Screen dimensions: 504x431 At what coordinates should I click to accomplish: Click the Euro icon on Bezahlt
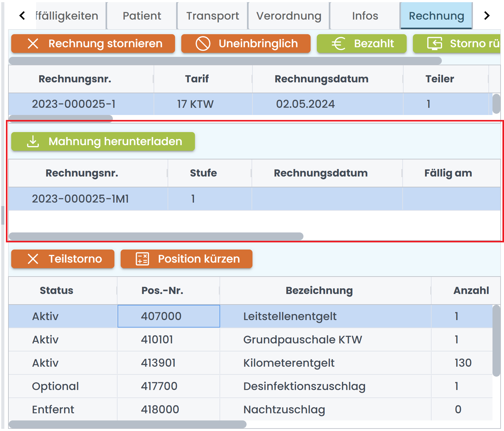(x=338, y=44)
